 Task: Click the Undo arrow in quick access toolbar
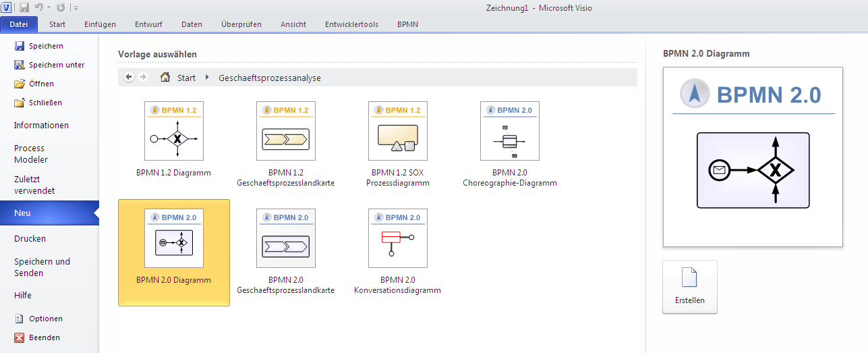[39, 7]
